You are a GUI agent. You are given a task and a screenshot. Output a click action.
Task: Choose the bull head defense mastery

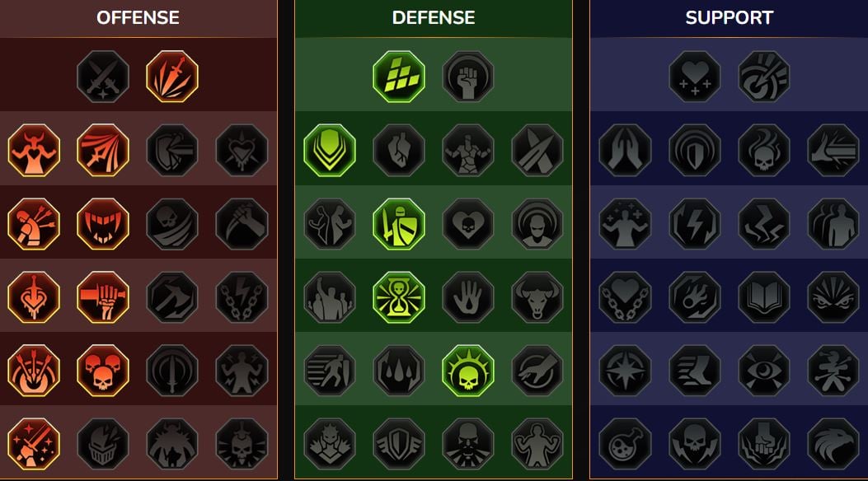coord(537,297)
